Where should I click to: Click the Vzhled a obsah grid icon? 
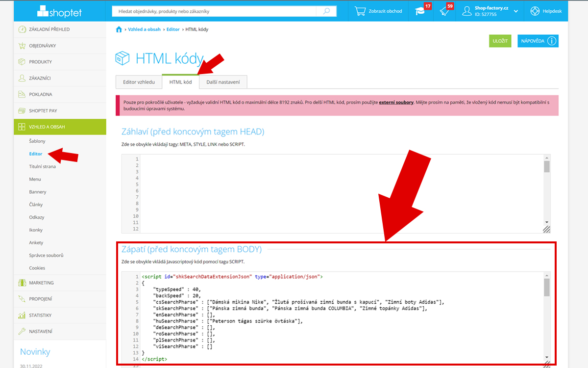(22, 127)
